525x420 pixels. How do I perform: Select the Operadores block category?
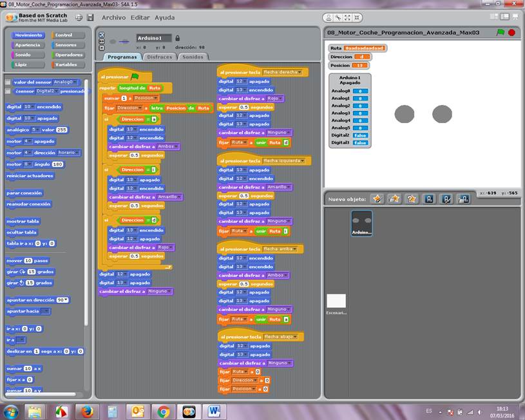coord(68,55)
